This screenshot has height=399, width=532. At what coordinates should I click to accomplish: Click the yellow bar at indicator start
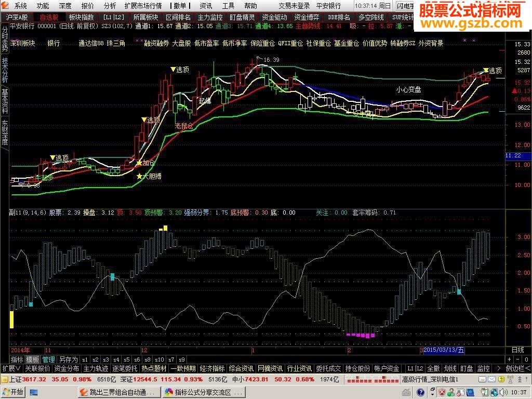[12, 320]
